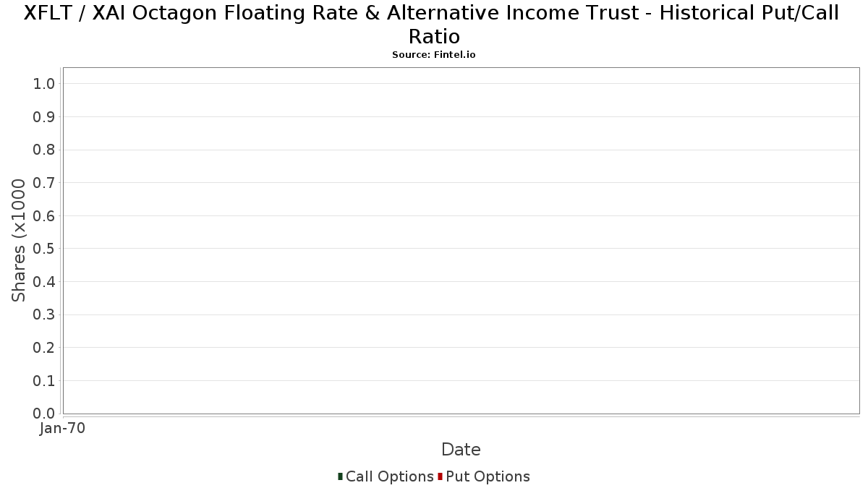Image resolution: width=868 pixels, height=488 pixels.
Task: Click the 0.9 y-axis tick label
Action: (x=44, y=117)
